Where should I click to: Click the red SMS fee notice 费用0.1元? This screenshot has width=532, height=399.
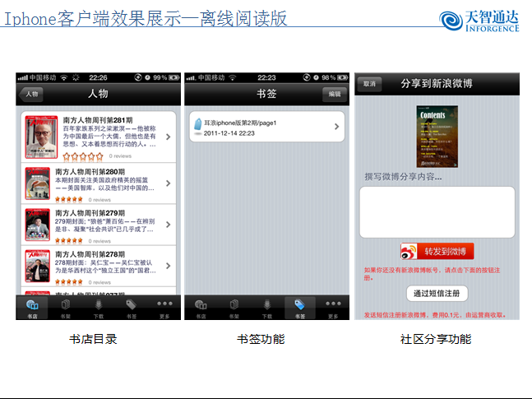[x=435, y=315]
